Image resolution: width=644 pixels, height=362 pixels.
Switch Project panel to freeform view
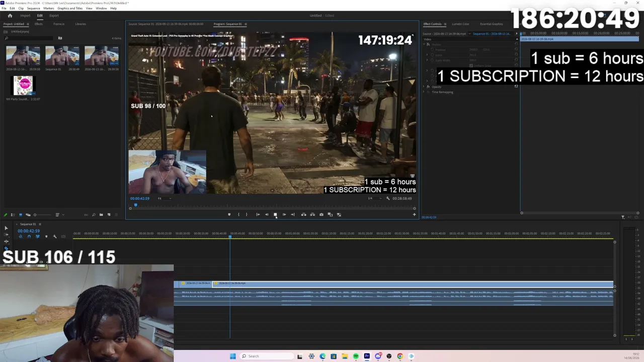pos(28,215)
